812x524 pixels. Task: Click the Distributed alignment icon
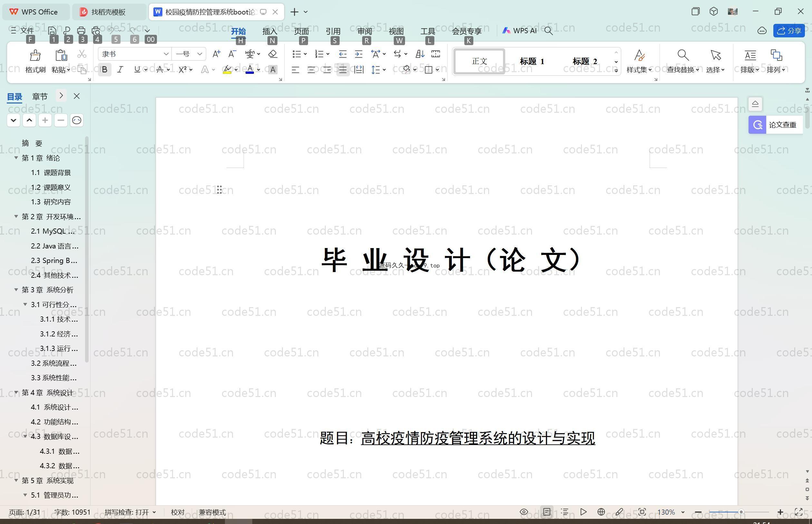[359, 70]
